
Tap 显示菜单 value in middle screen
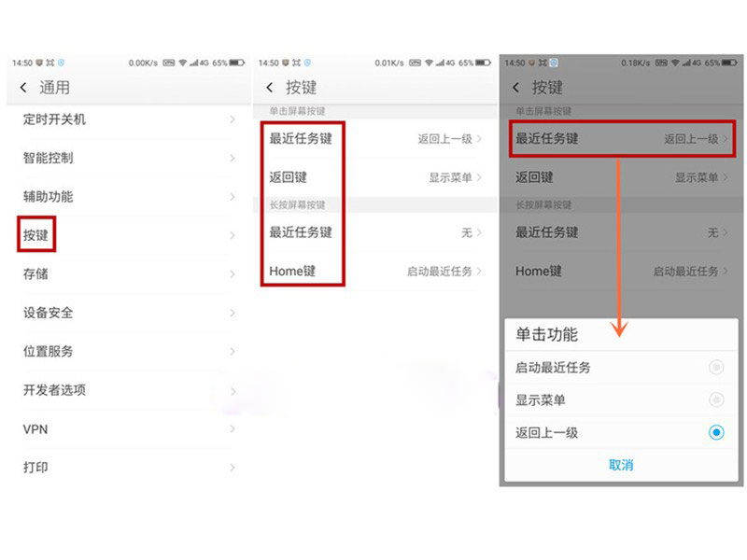click(x=450, y=177)
